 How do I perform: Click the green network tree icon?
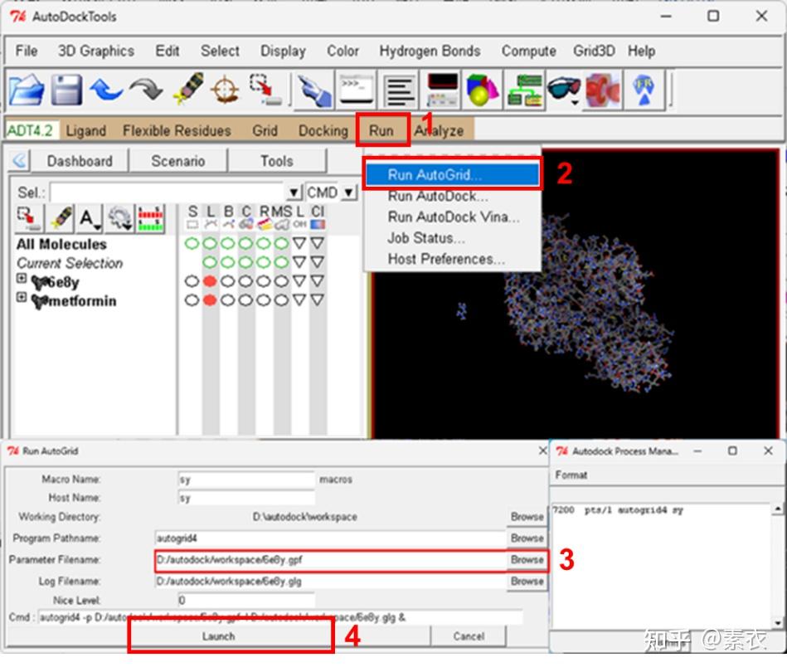(524, 90)
